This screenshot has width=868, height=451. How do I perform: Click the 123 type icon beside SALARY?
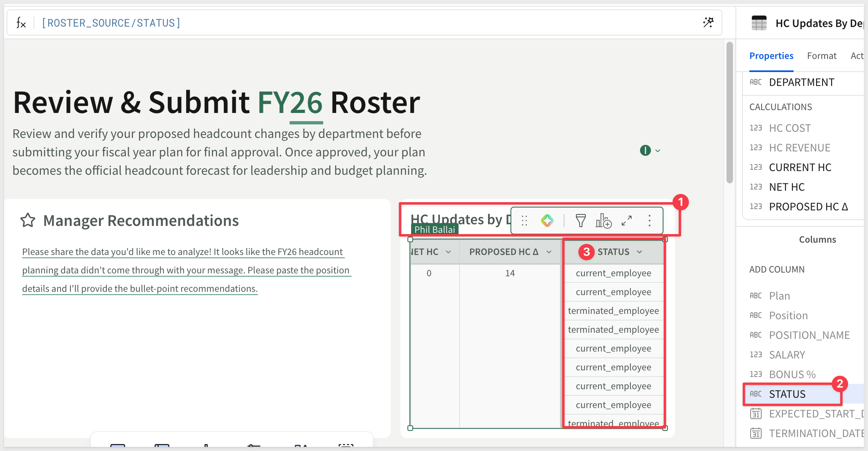coord(756,354)
